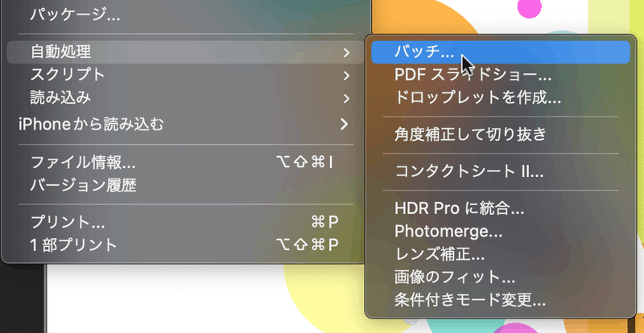Select バージョン履歴 menu item

(186, 186)
